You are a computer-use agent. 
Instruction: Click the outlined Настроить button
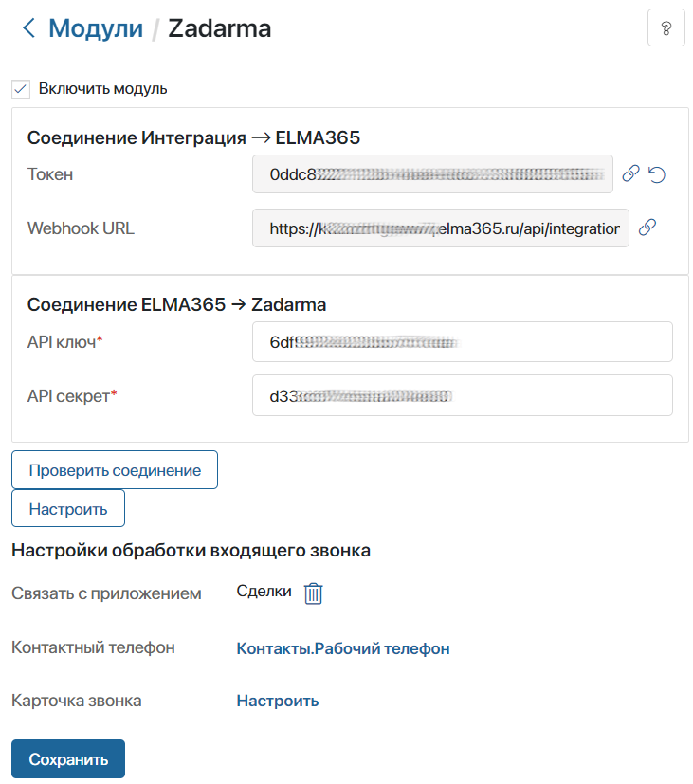68,508
